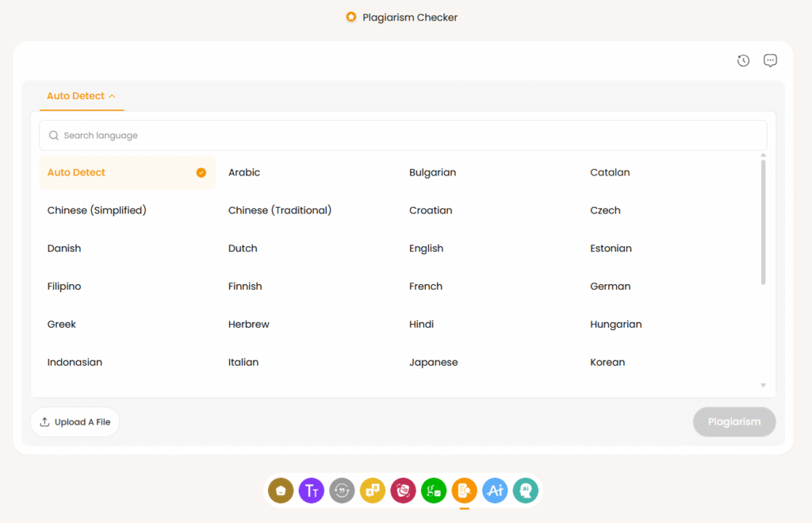Open the history icon at top right
Screen dimensions: 812x523
point(743,60)
